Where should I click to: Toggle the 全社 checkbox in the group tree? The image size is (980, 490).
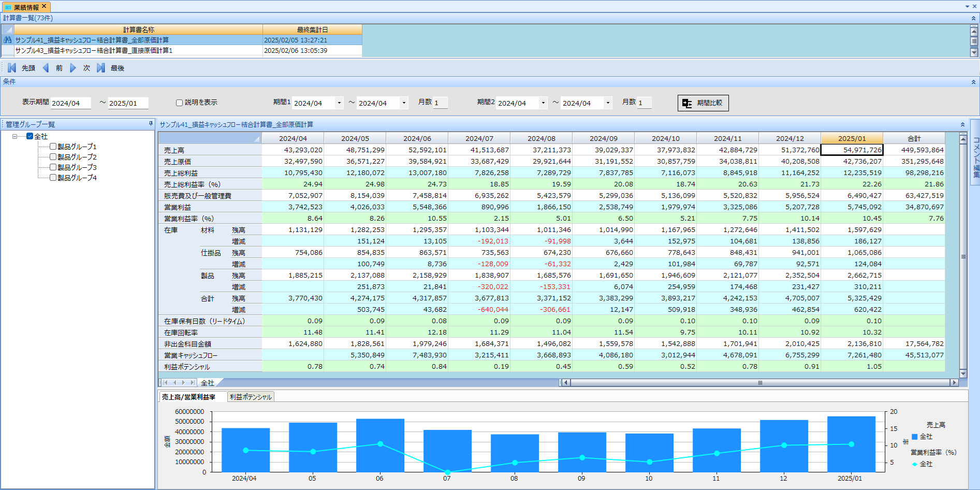coord(30,136)
